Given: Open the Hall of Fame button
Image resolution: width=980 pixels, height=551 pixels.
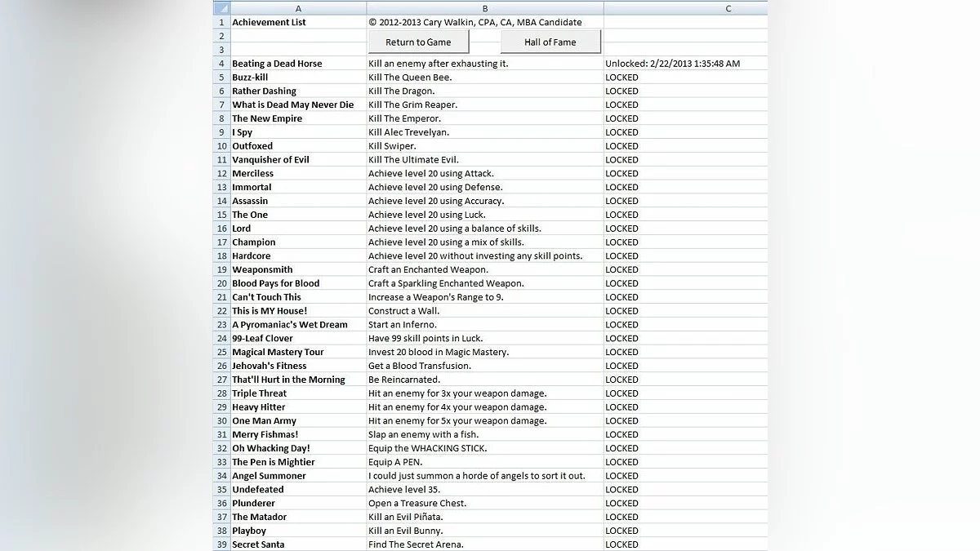Looking at the screenshot, I should point(550,42).
